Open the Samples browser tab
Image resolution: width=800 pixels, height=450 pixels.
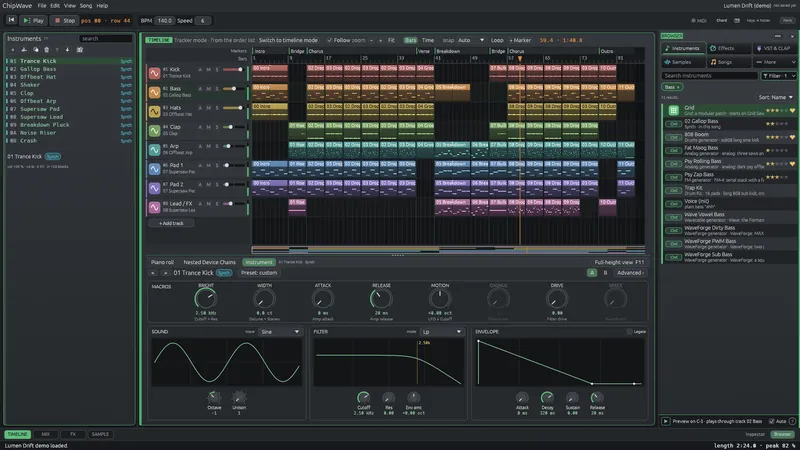coord(682,62)
